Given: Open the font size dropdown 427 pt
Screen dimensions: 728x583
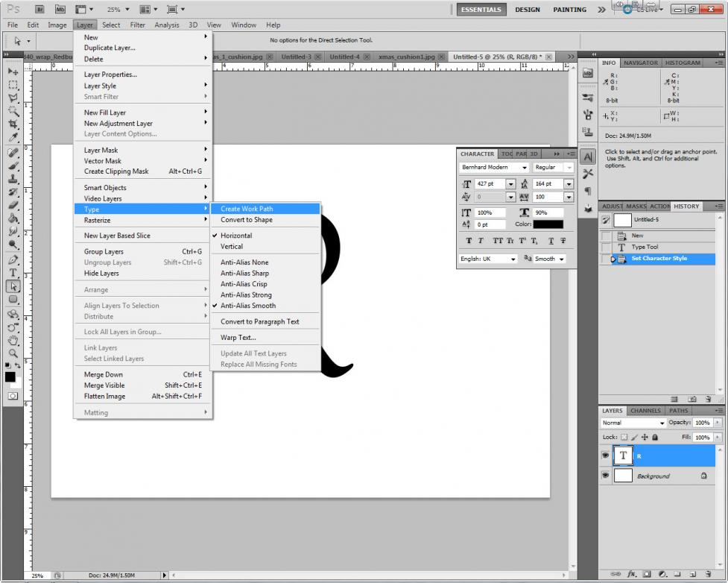Looking at the screenshot, I should tap(510, 184).
